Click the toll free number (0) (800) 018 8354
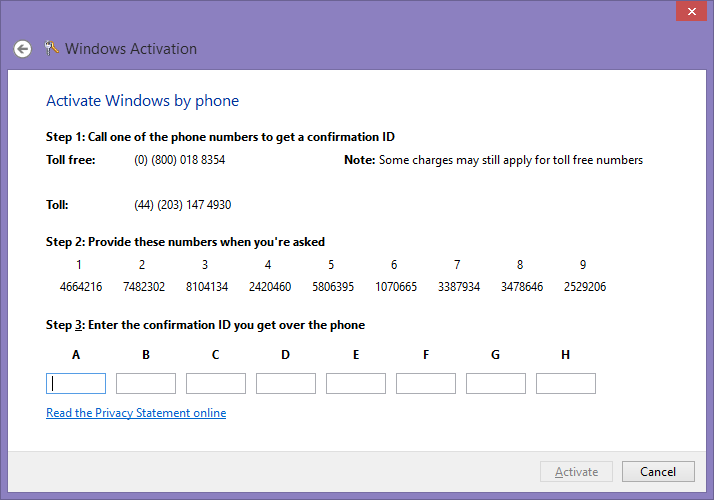714x500 pixels. click(179, 160)
